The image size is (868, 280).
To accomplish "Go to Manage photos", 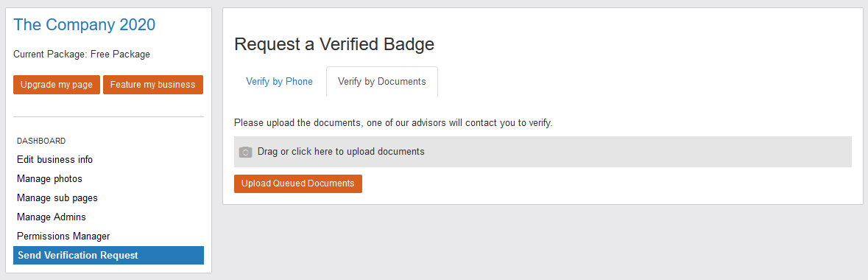I will tap(49, 178).
